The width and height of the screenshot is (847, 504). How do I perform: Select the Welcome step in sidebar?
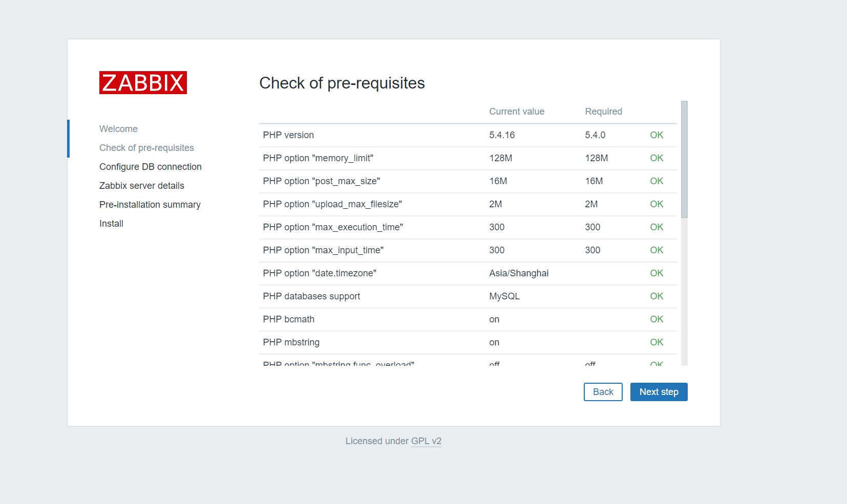[118, 129]
